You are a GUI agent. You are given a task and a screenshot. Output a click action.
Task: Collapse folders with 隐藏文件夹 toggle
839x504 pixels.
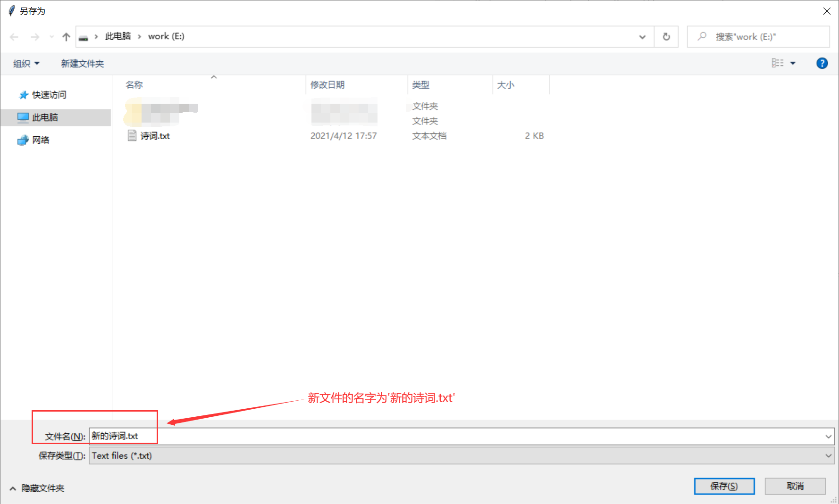(37, 488)
